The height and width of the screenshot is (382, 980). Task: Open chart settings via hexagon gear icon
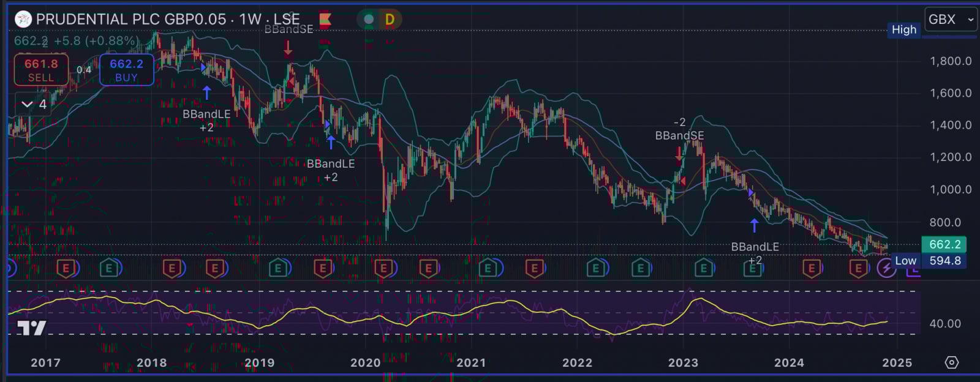tap(951, 362)
